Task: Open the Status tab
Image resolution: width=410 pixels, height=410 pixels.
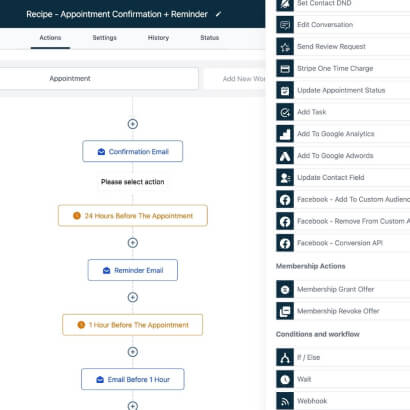Action: (x=210, y=38)
